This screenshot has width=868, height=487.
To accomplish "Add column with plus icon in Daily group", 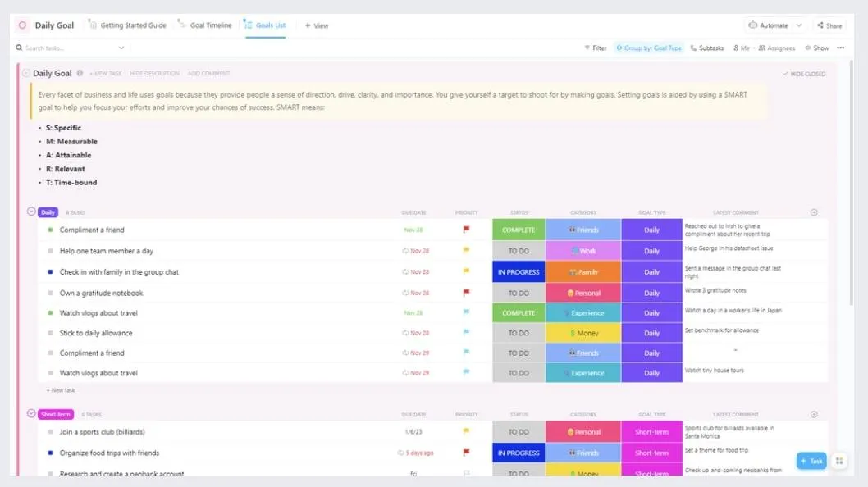I will 814,212.
